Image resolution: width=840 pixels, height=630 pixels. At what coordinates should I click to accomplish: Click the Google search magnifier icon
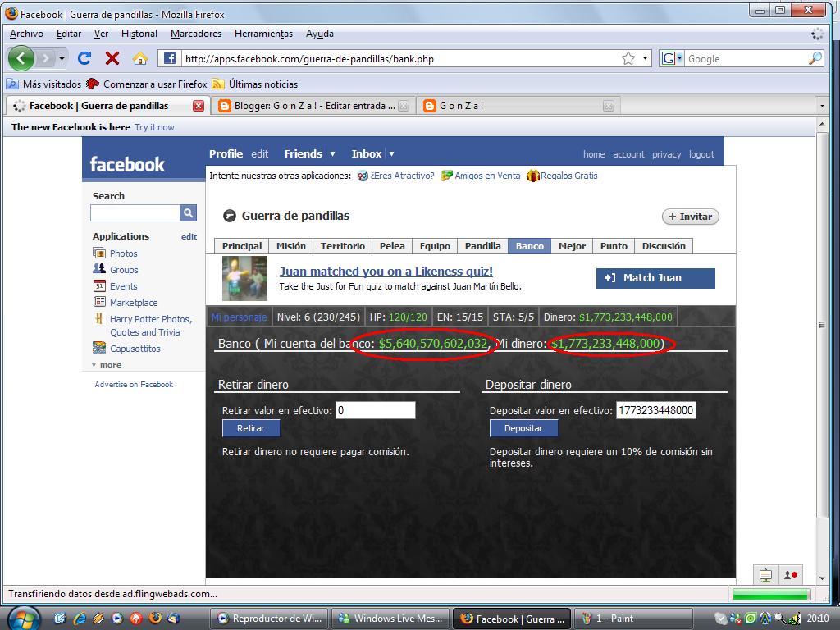(x=815, y=58)
